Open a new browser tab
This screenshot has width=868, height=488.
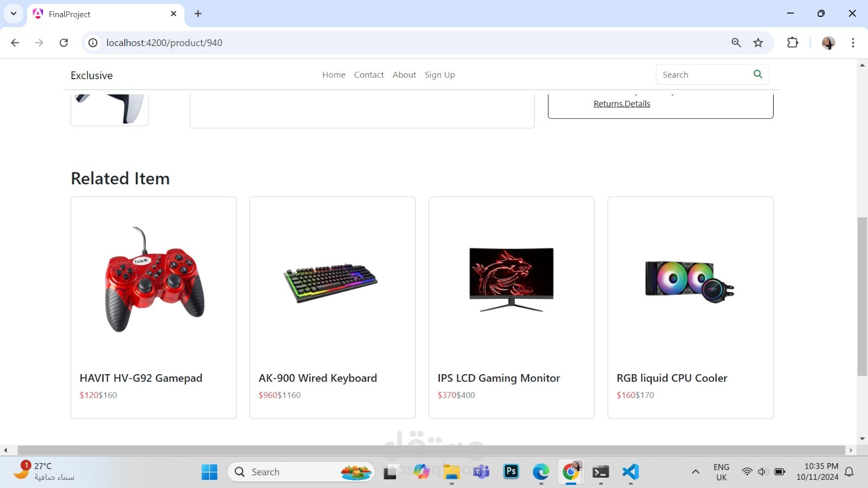click(198, 14)
